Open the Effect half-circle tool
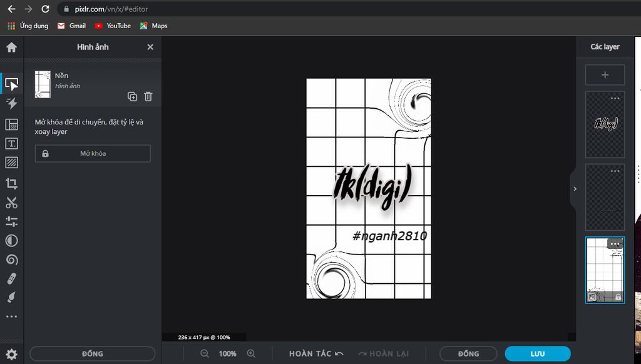641x364 pixels. [11, 241]
